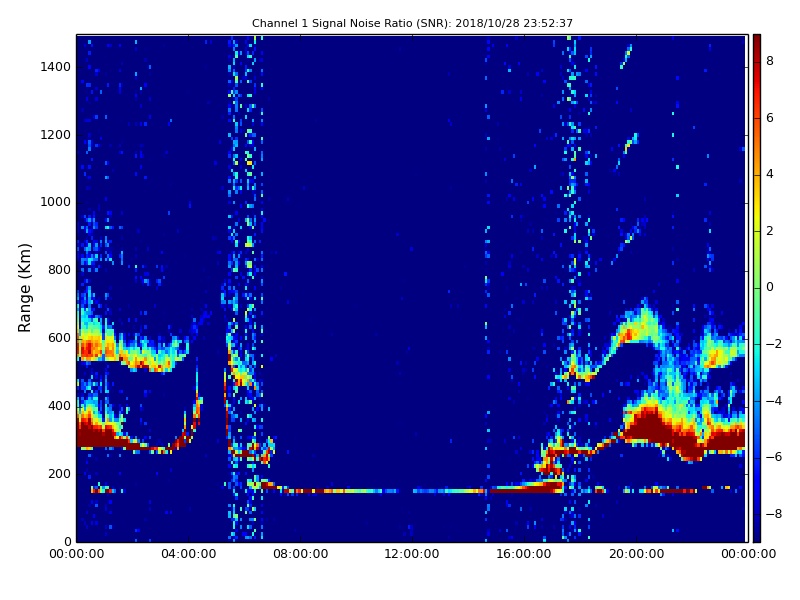
Task: Click the SNR colorbar at its red top
Action: (x=757, y=43)
